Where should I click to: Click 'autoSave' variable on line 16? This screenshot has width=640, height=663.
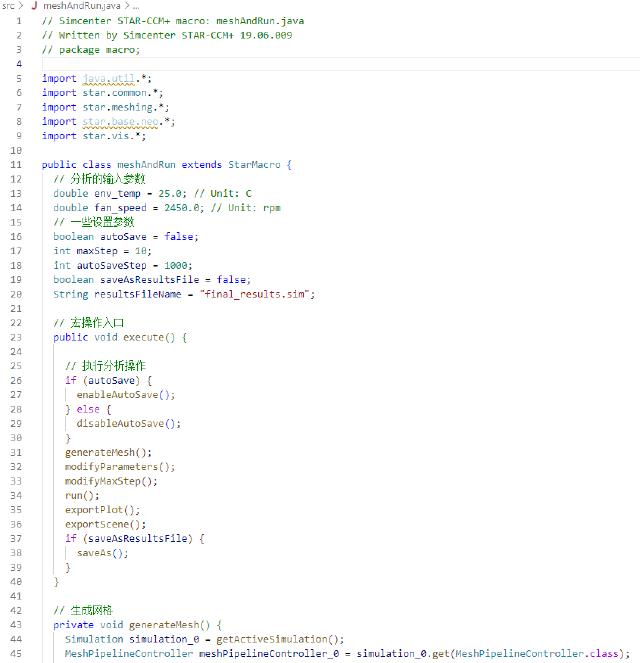click(123, 236)
